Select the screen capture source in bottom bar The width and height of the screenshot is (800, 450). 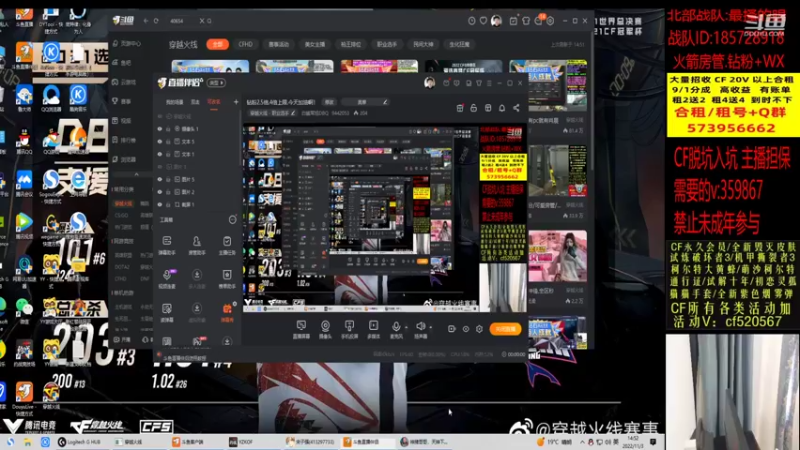(x=301, y=329)
